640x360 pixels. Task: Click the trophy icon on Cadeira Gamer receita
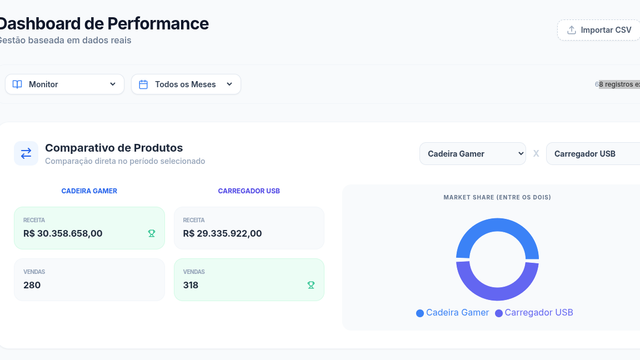tap(151, 233)
